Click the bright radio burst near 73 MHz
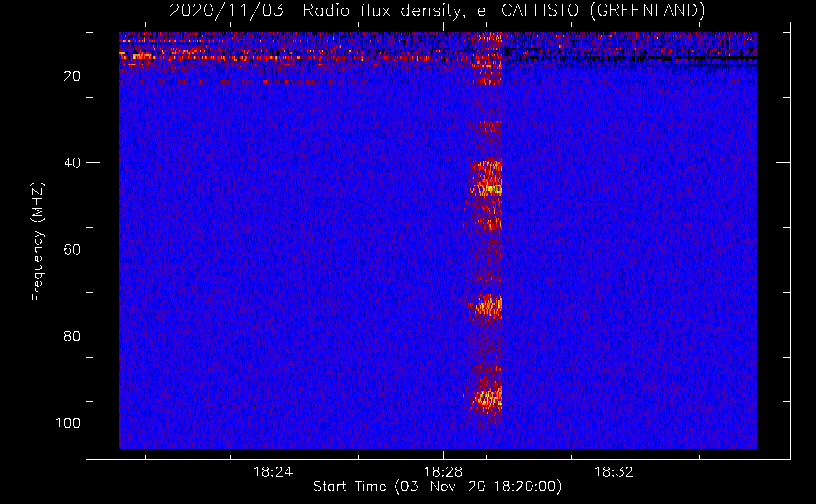The height and width of the screenshot is (504, 816). click(x=486, y=307)
